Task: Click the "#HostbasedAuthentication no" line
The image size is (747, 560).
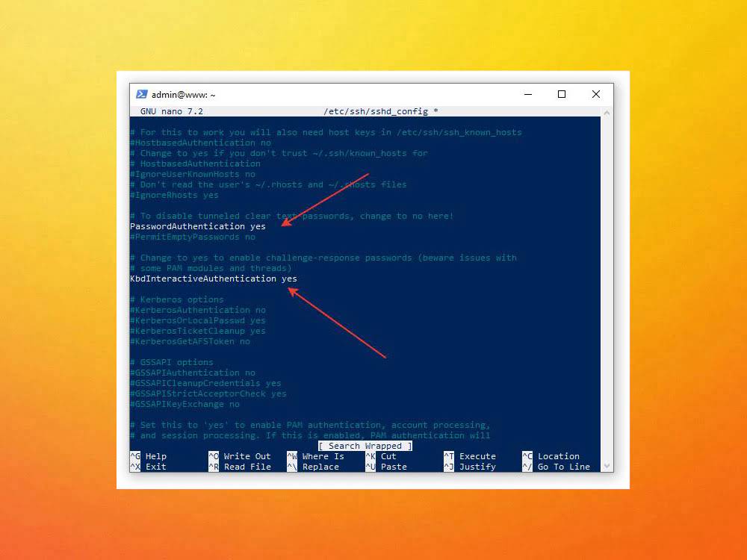Action: point(200,143)
